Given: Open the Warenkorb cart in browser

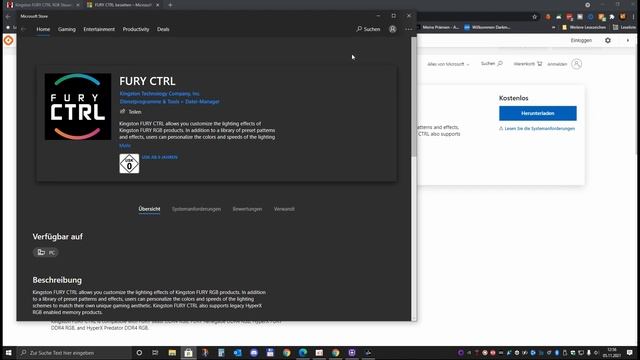Looking at the screenshot, I should (528, 64).
